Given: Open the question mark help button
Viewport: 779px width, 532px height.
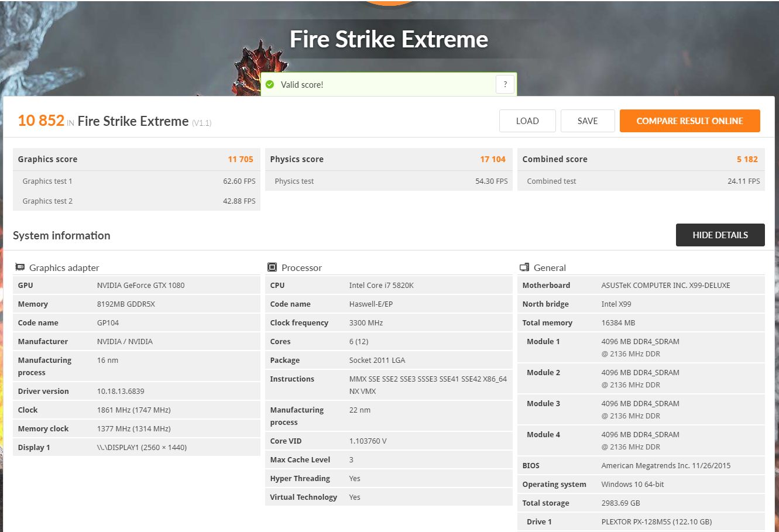Looking at the screenshot, I should [x=505, y=84].
